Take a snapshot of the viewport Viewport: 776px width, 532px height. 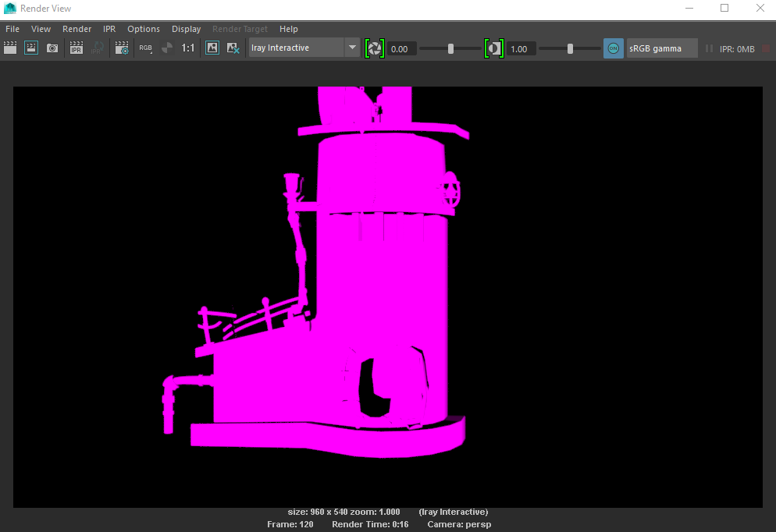tap(52, 48)
